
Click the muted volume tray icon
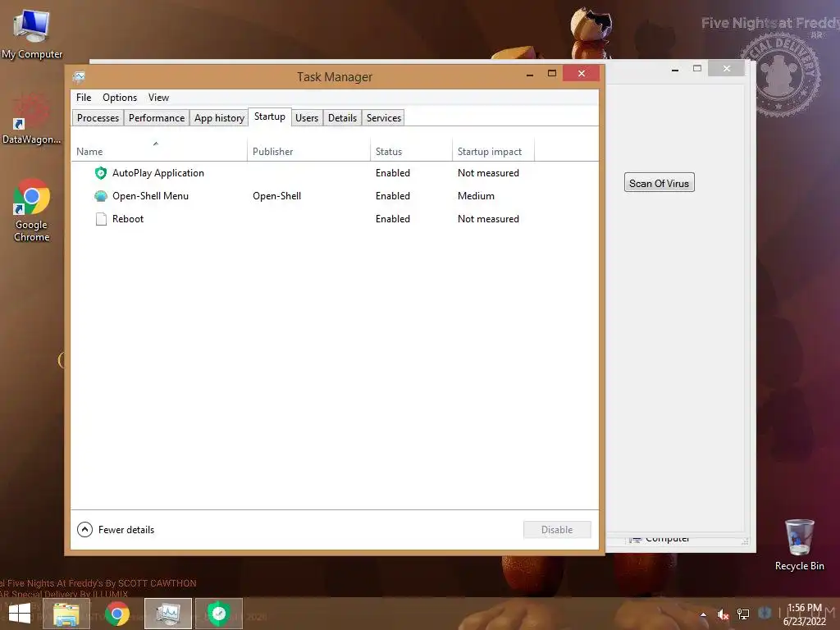723,614
